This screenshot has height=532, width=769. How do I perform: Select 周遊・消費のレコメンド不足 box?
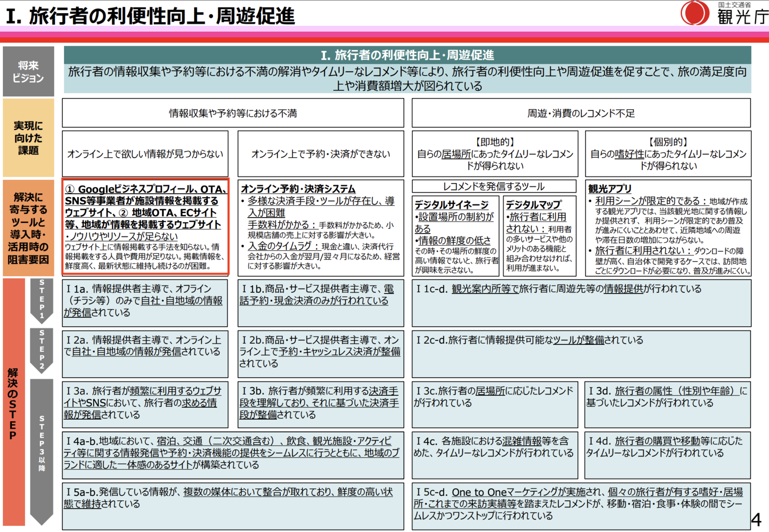581,113
